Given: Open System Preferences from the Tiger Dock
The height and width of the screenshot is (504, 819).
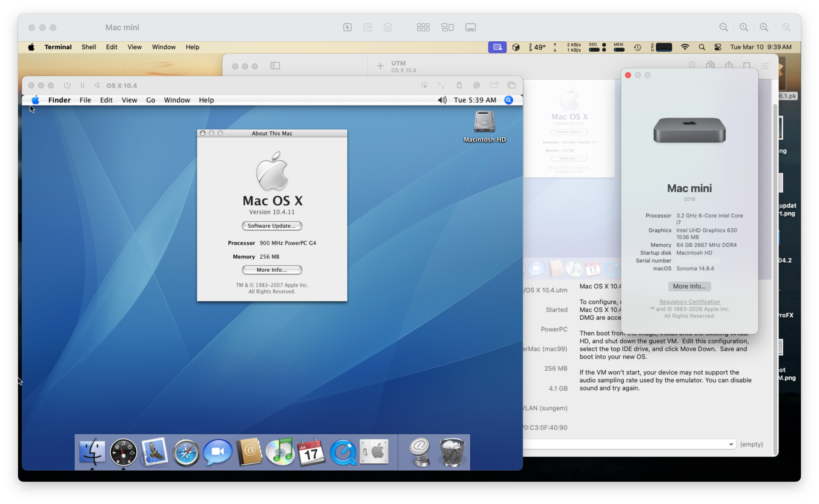Looking at the screenshot, I should [x=374, y=452].
